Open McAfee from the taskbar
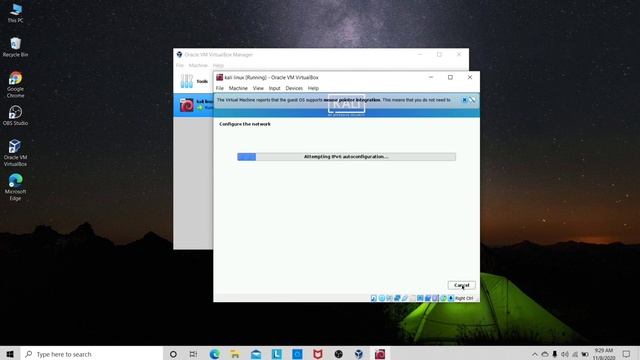 point(318,354)
